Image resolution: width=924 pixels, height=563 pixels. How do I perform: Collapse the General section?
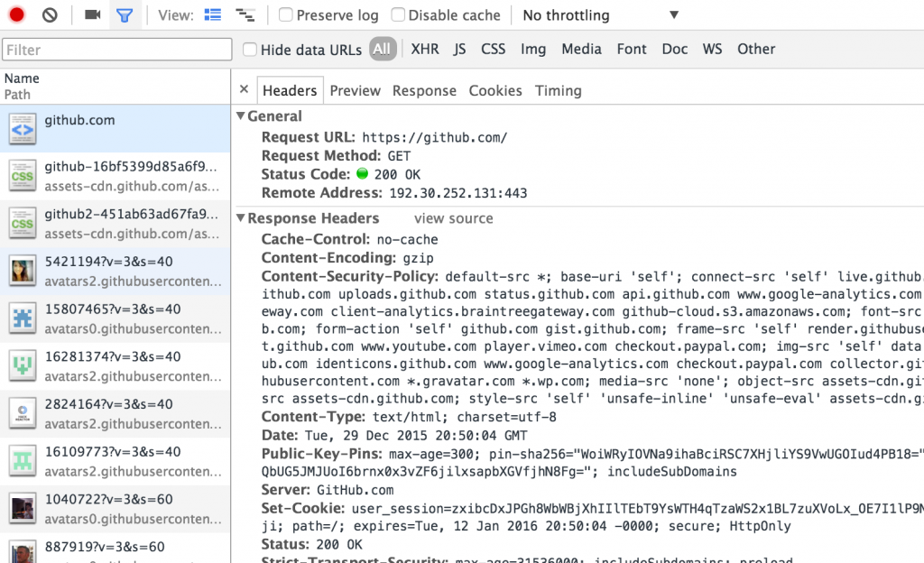241,116
